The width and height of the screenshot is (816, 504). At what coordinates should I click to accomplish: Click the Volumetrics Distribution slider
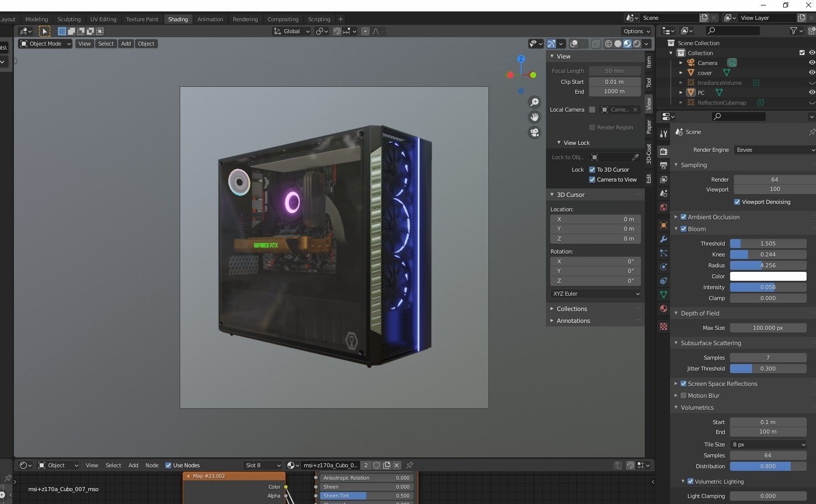pyautogui.click(x=768, y=466)
